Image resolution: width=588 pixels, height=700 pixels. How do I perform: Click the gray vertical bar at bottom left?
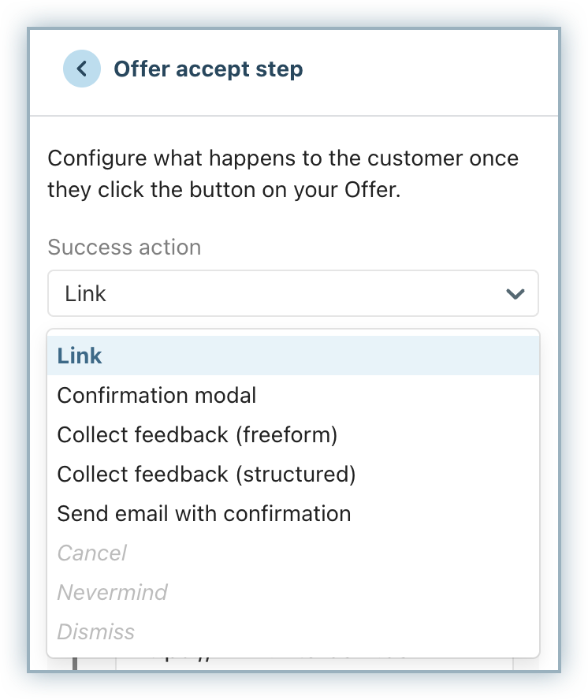(x=75, y=664)
